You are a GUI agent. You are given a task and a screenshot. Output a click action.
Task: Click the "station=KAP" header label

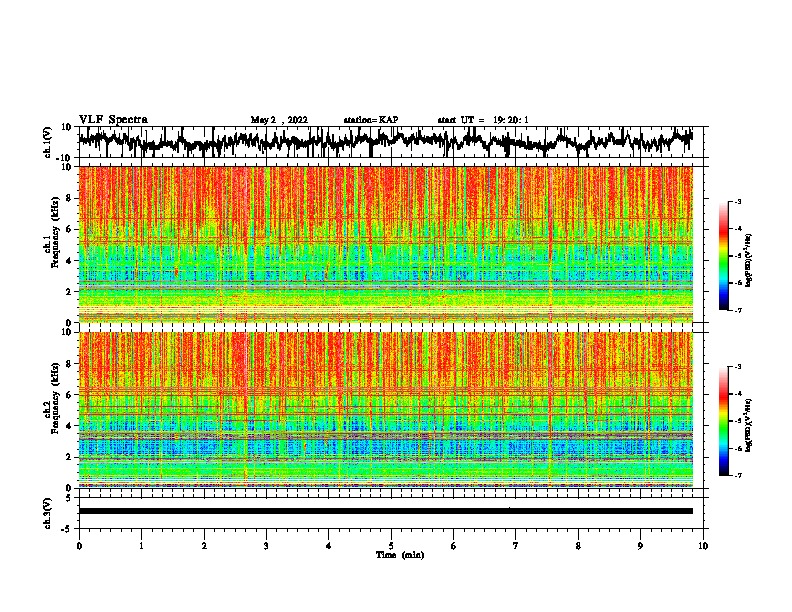(x=370, y=120)
